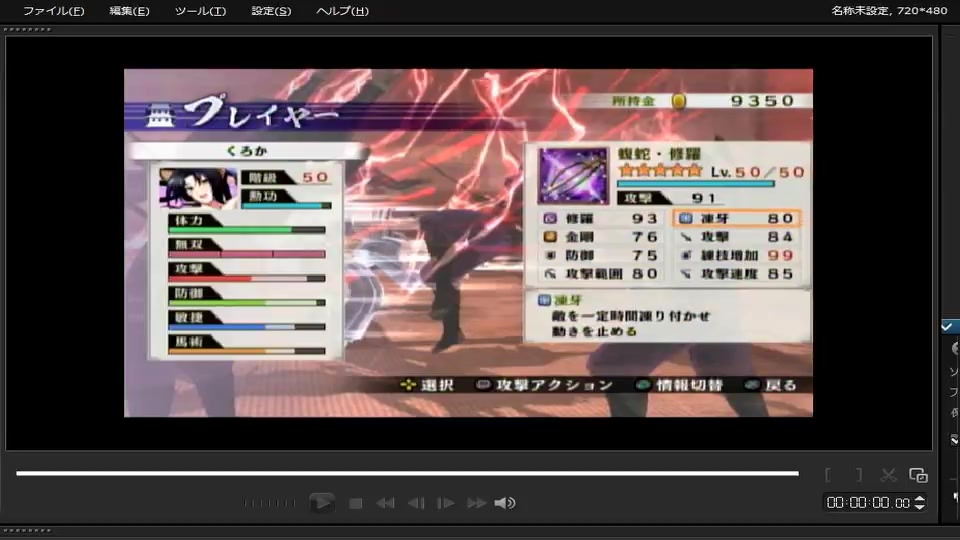The width and height of the screenshot is (960, 540).
Task: Step back one frame
Action: (416, 503)
